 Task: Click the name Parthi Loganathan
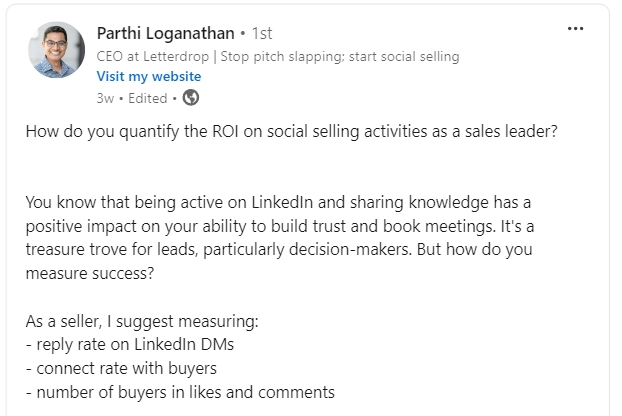[x=167, y=35]
